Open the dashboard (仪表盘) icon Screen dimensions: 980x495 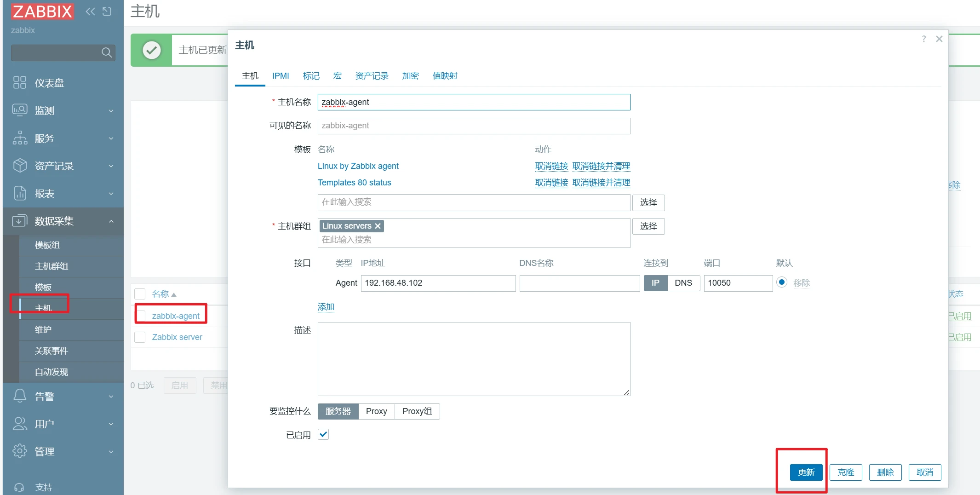click(x=20, y=83)
